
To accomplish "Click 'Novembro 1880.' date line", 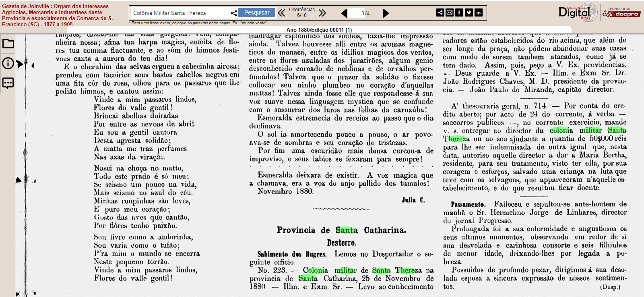I will pos(285,191).
